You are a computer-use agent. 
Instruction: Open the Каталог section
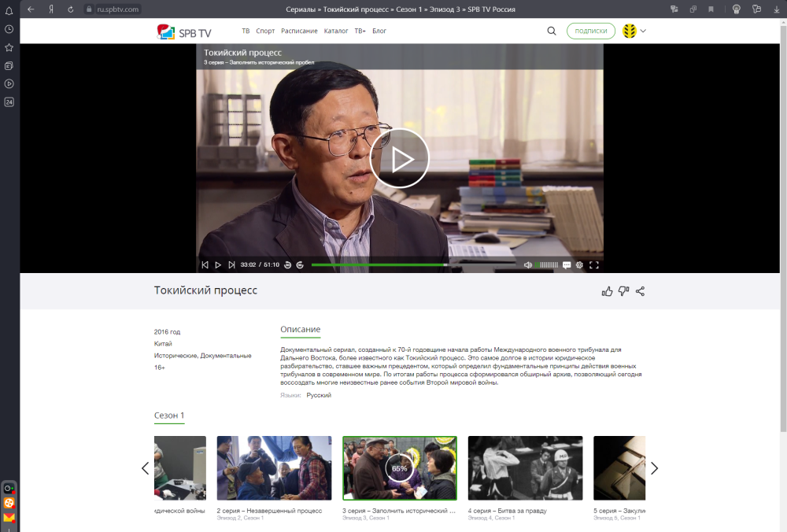tap(336, 31)
